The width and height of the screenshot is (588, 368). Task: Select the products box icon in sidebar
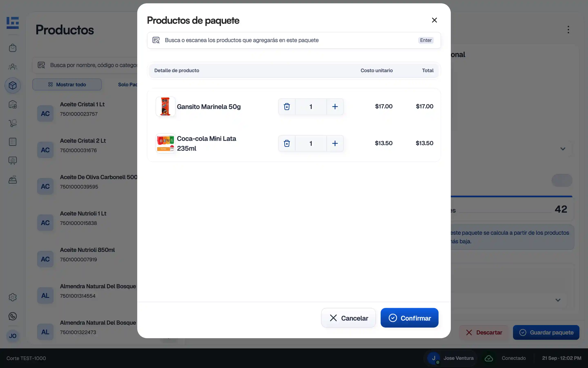click(13, 85)
